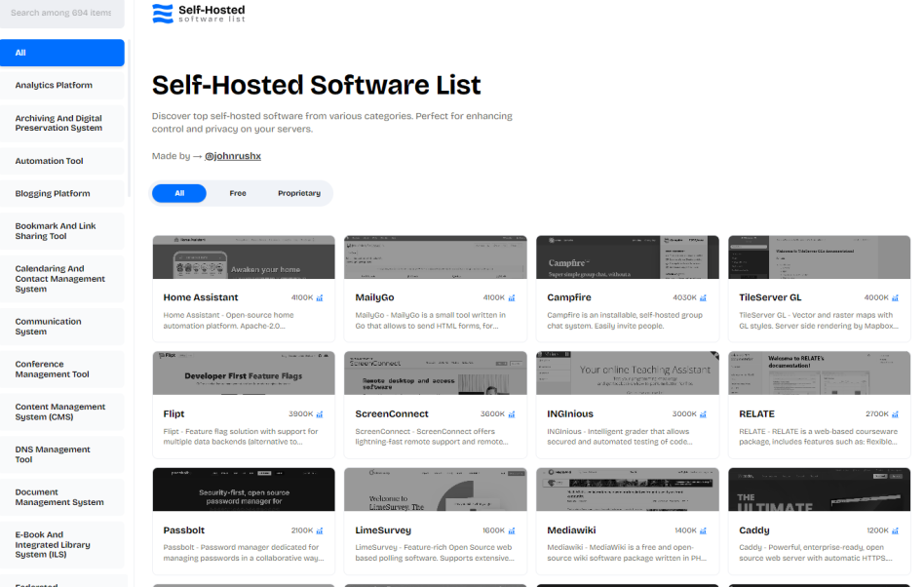Click the chart icon on Caddy card

(x=896, y=531)
